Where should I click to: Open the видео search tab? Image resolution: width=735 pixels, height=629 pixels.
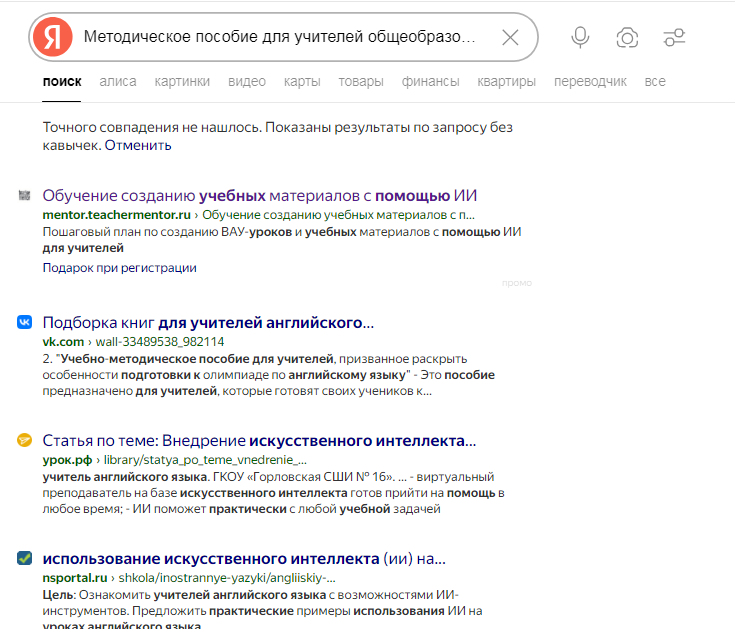(246, 81)
